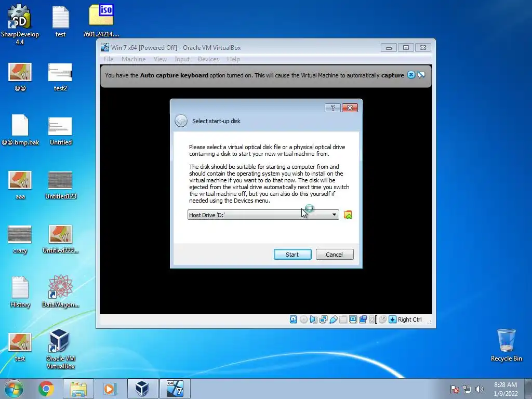Screen dimensions: 532x399
Task: Switch to the Win 7 VM taskbar button
Action: pos(175,389)
